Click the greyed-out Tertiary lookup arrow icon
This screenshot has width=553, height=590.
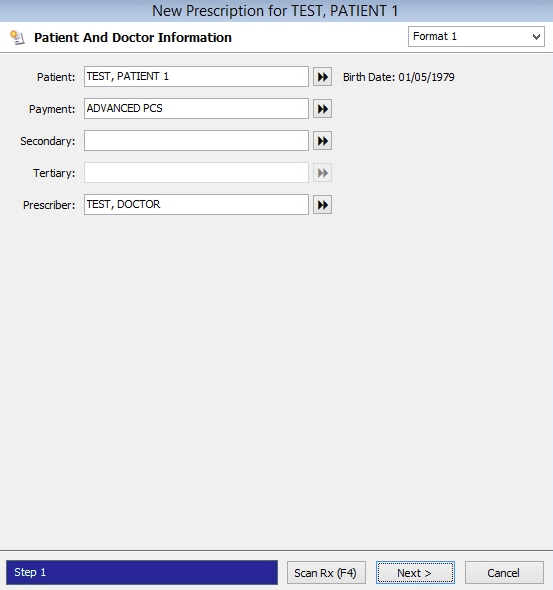click(x=322, y=173)
